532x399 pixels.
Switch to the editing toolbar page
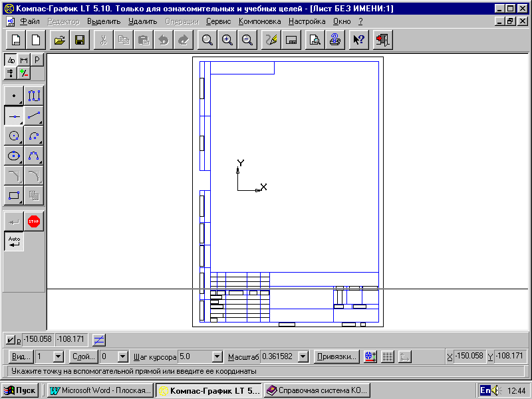[11, 73]
